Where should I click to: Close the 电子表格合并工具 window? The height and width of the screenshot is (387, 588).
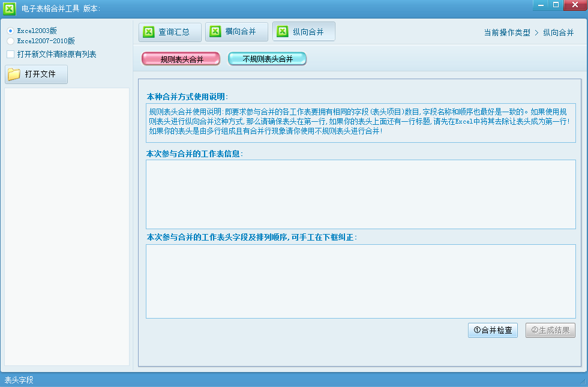coord(574,5)
